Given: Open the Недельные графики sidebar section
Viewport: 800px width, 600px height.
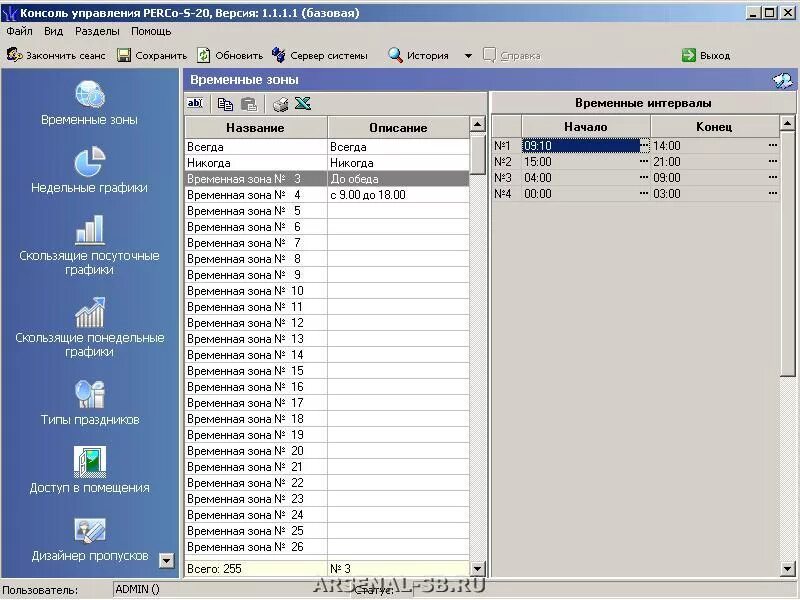Looking at the screenshot, I should pos(89,170).
